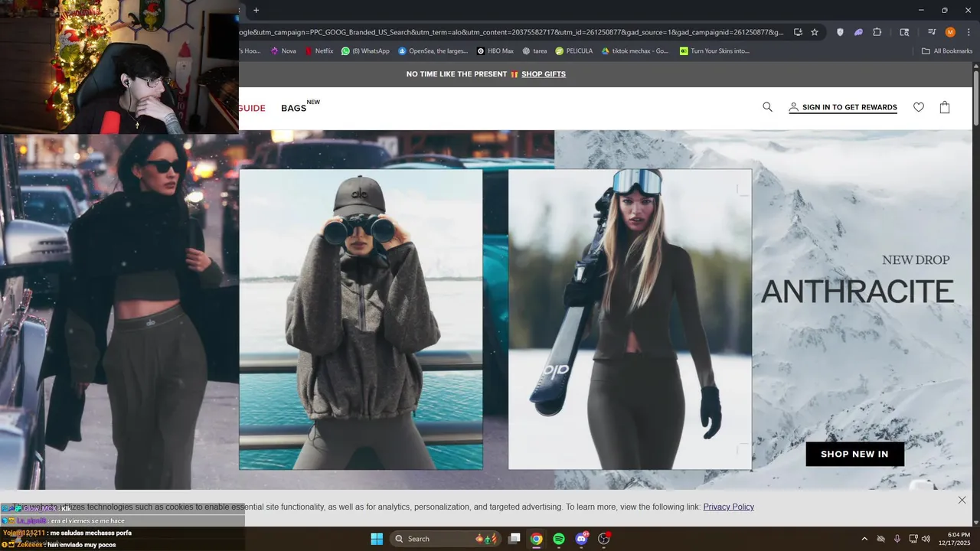Open Discord from the taskbar

(x=581, y=539)
